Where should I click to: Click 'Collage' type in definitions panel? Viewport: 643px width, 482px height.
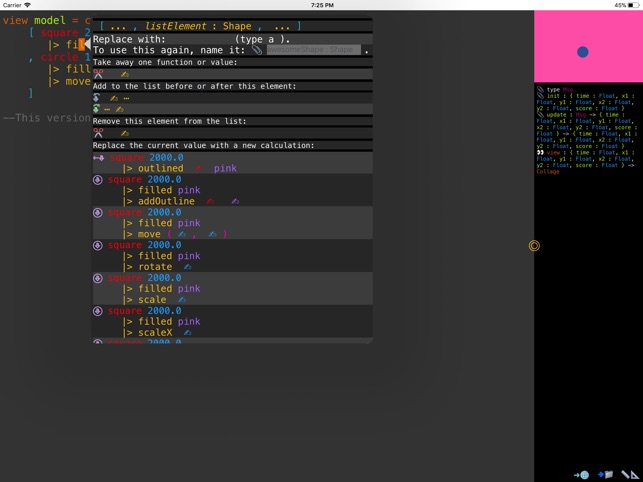547,171
